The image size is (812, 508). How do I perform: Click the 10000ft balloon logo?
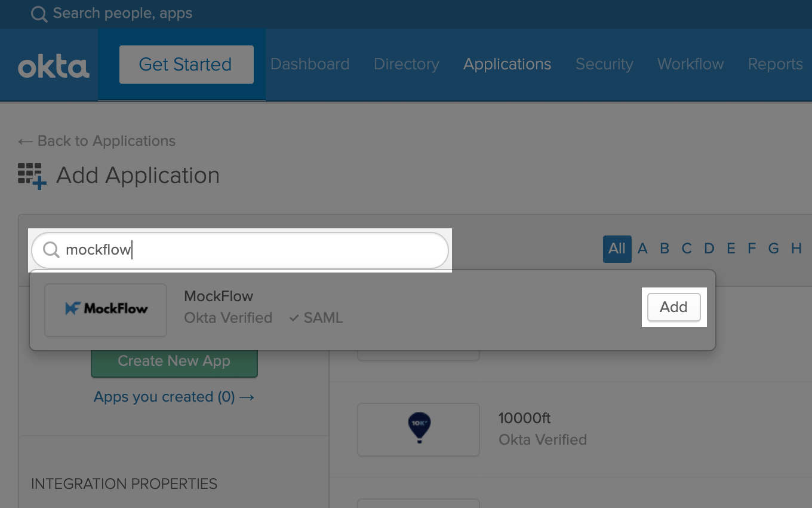[419, 428]
